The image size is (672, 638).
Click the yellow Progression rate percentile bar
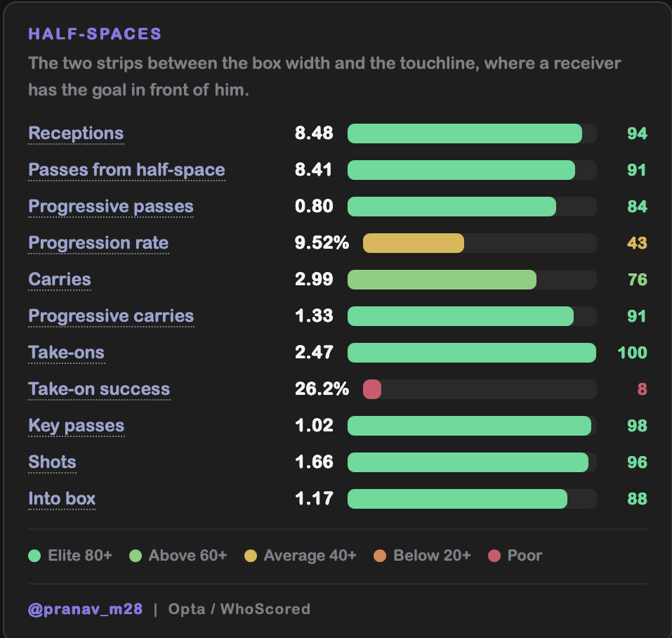[414, 243]
